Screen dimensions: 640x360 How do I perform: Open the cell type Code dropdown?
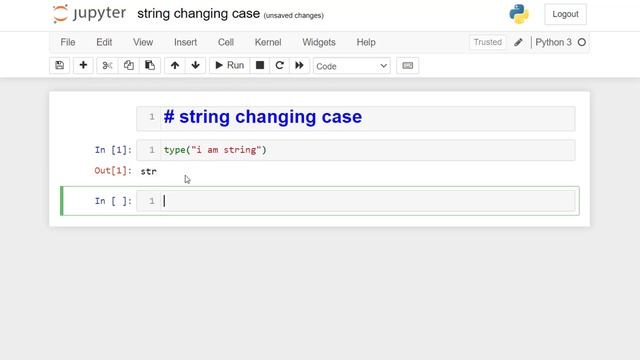pyautogui.click(x=351, y=66)
